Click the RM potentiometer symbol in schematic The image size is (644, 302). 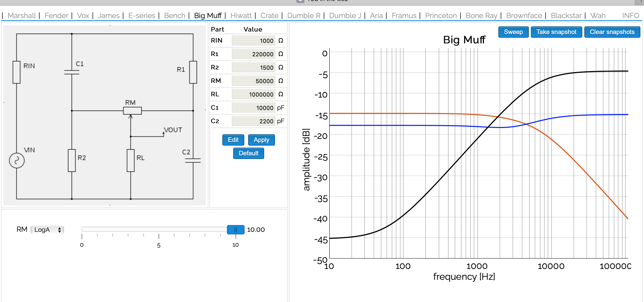click(132, 110)
